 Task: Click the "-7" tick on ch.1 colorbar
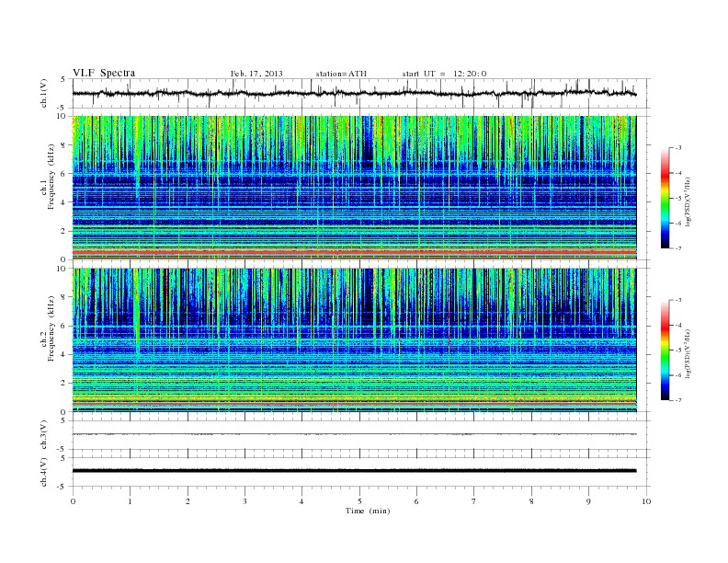pyautogui.click(x=677, y=248)
